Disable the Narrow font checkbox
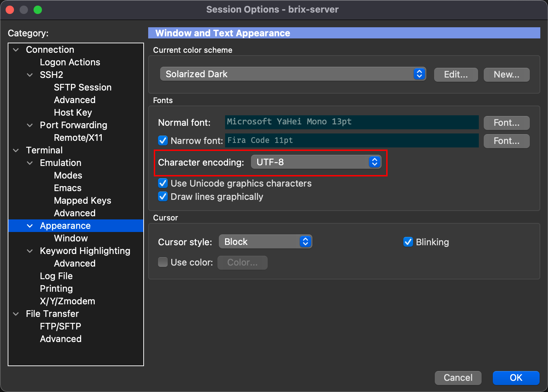This screenshot has width=548, height=392. coord(163,140)
